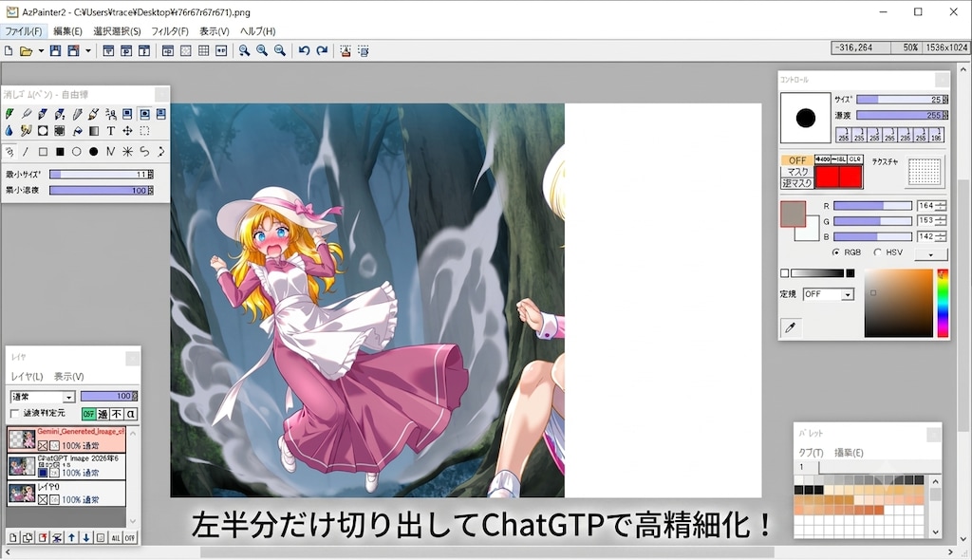Open the ファイル(F) menu
Image resolution: width=972 pixels, height=560 pixels.
pyautogui.click(x=24, y=31)
